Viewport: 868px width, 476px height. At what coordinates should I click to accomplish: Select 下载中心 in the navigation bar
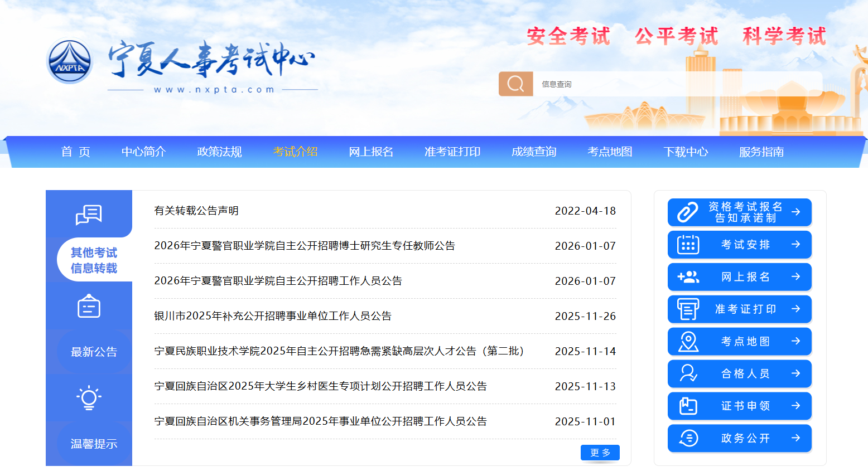[686, 152]
